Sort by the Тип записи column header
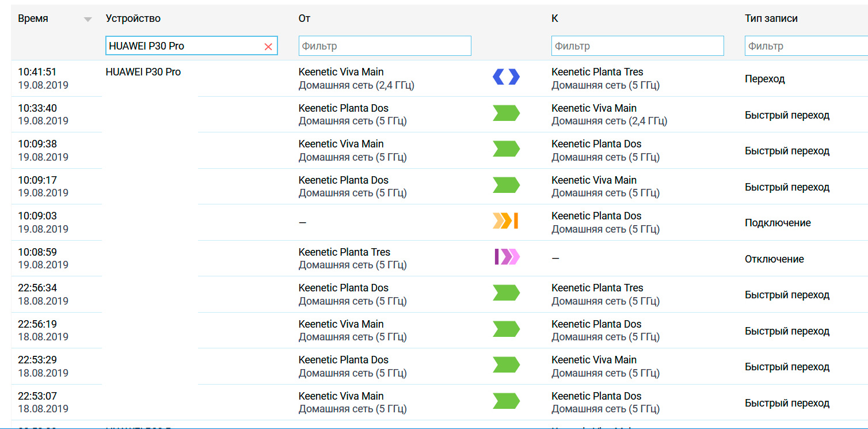 771,18
